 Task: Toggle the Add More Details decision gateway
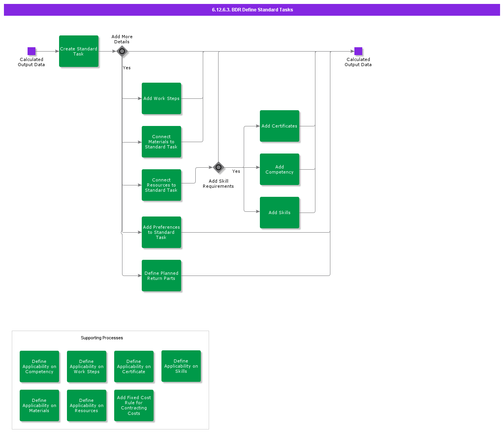coord(122,52)
